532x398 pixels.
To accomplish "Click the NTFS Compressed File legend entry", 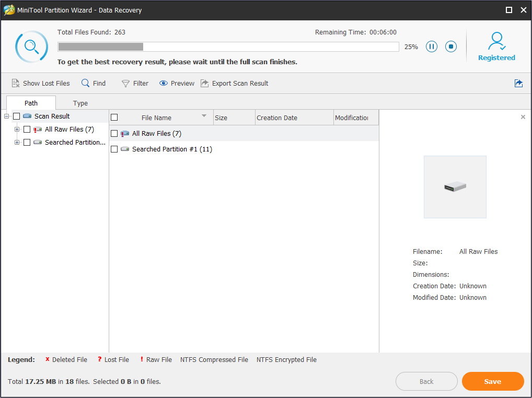I will pos(214,360).
